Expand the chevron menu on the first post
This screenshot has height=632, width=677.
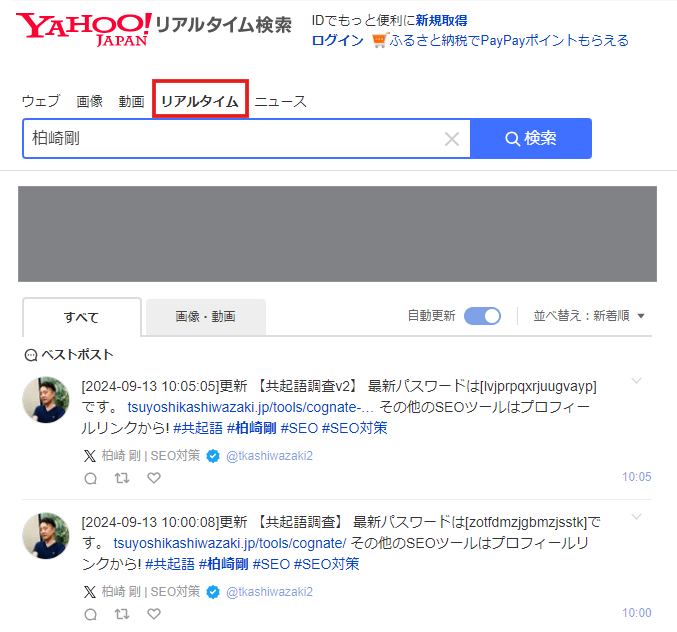click(637, 381)
